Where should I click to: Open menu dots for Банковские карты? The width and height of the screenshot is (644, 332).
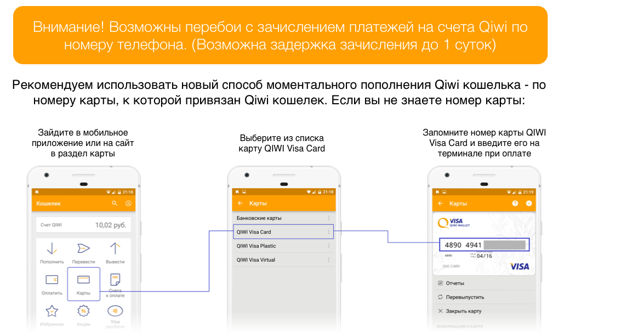[329, 218]
